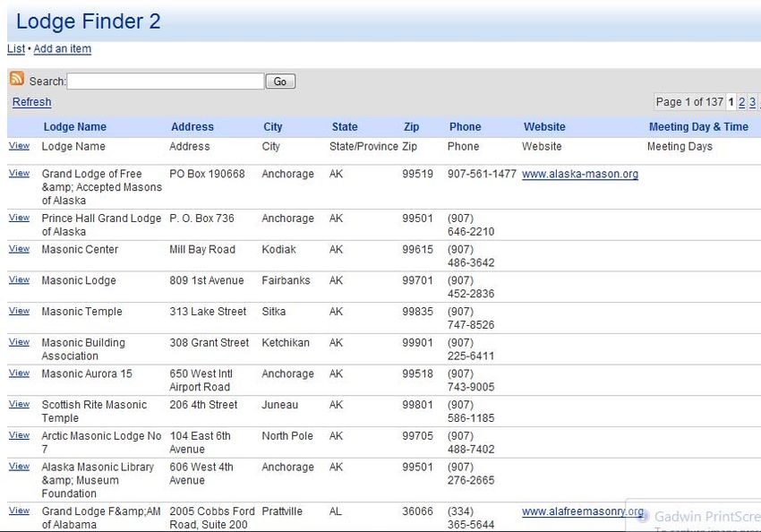Select the 'Fairbanks' city cell
Screen dimensions: 761x532
[286, 280]
